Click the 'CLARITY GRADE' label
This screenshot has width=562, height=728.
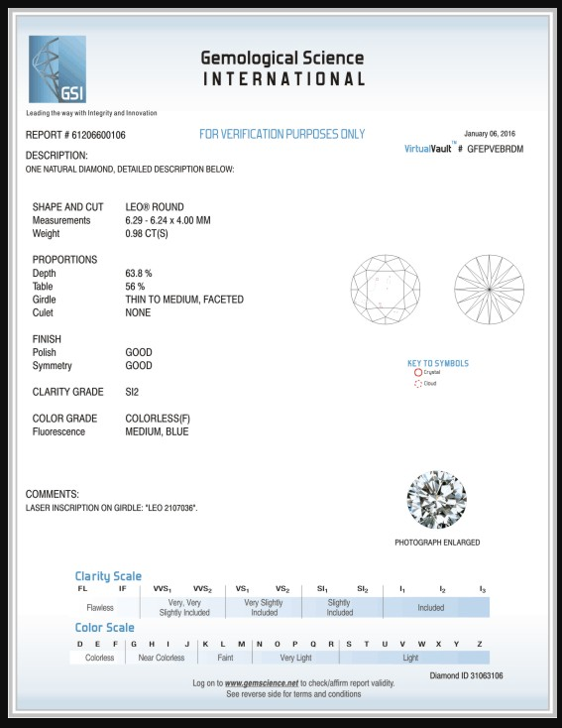tap(67, 393)
